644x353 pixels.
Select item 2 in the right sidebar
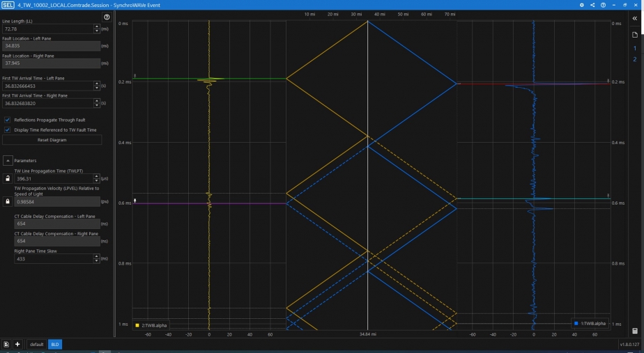point(634,59)
